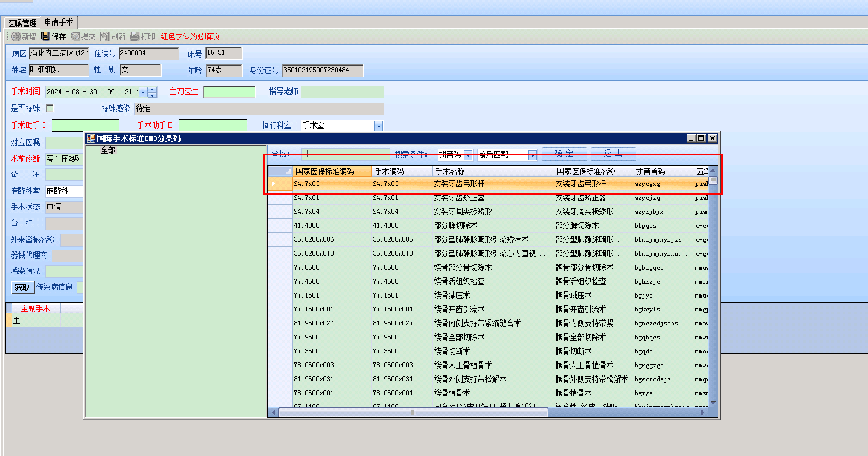Image resolution: width=868 pixels, height=456 pixels.
Task: Click the 获取 button for infectious disease info
Action: point(22,287)
